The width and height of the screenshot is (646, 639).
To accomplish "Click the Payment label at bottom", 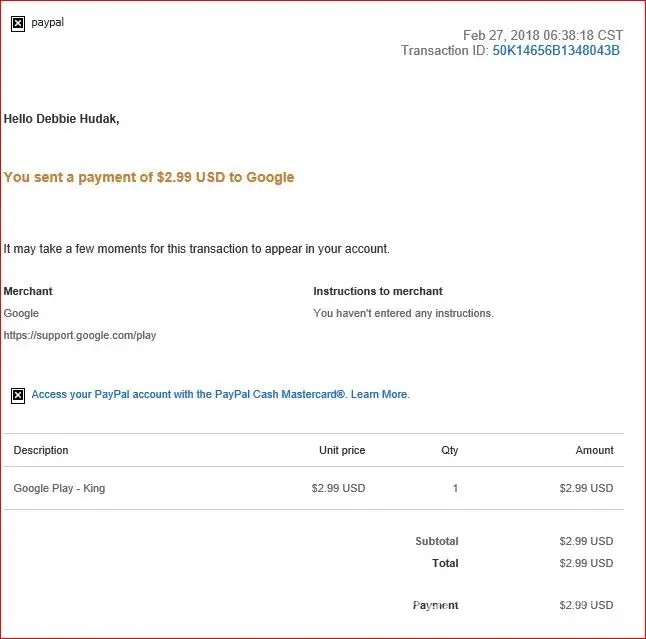I will click(x=436, y=605).
